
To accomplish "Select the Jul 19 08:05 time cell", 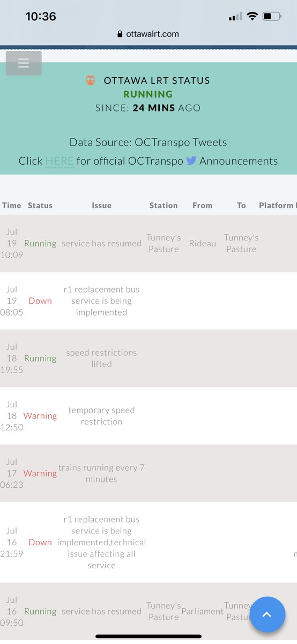I will point(12,301).
